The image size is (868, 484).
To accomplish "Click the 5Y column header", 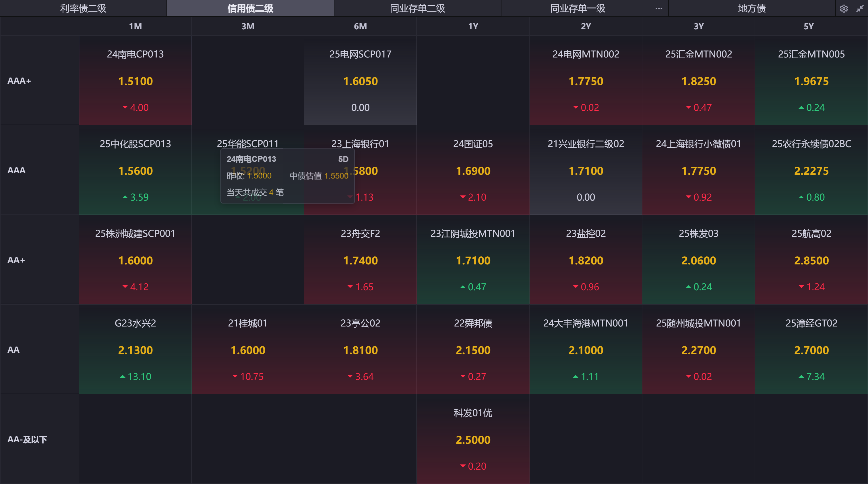I will click(x=808, y=26).
